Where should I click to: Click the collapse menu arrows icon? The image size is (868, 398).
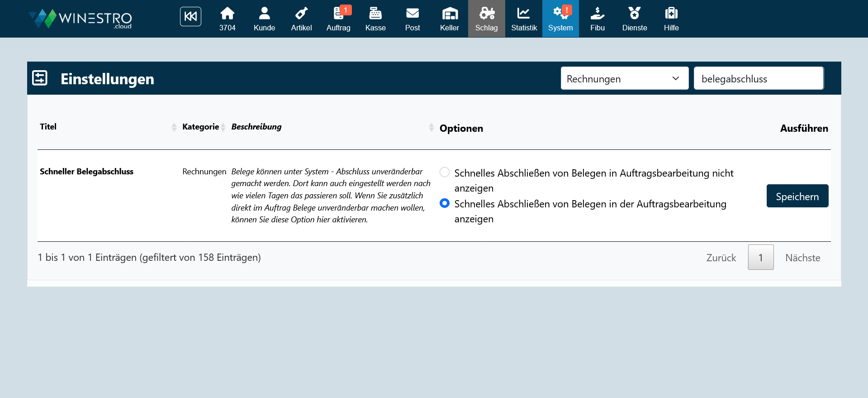pos(190,17)
